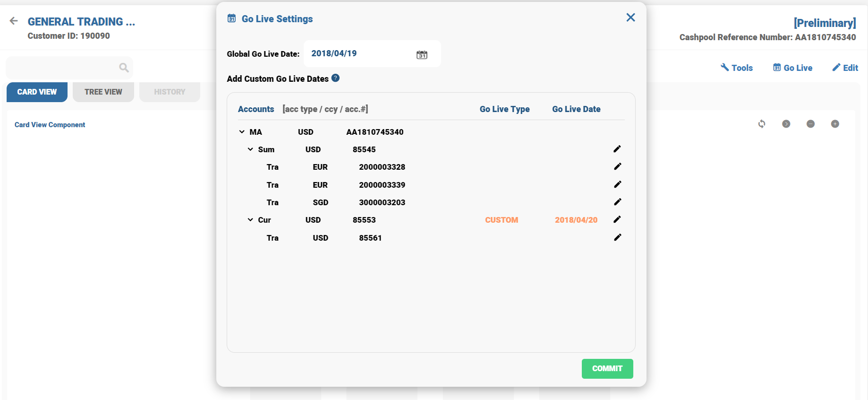Click the Edit link with pencil
868x400 pixels.
[845, 68]
